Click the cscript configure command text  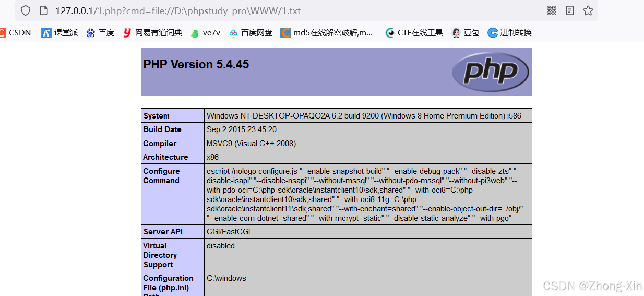tap(365, 195)
